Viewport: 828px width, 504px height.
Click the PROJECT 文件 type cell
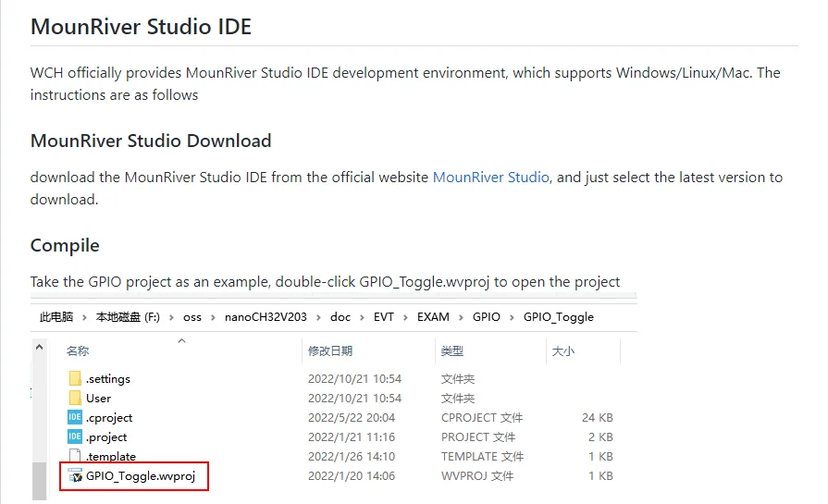478,437
